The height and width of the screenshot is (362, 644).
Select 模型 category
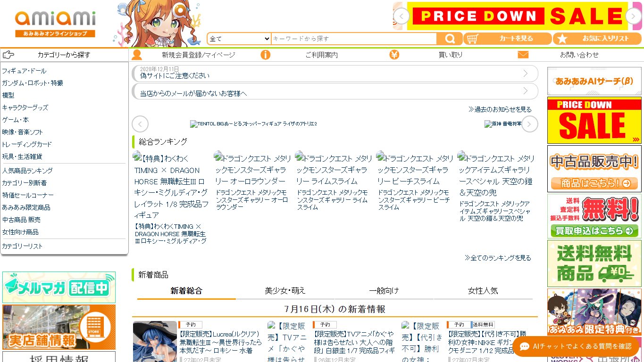8,95
